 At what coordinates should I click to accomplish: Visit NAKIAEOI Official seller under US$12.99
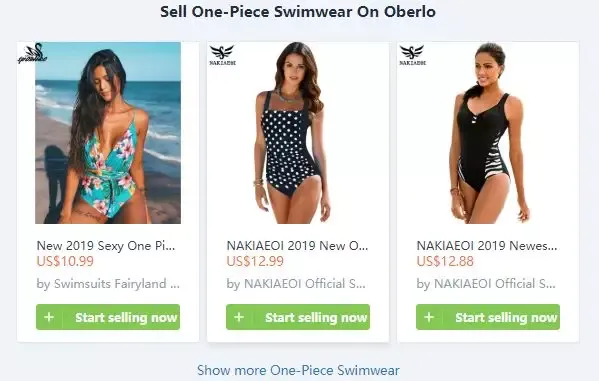tap(296, 284)
